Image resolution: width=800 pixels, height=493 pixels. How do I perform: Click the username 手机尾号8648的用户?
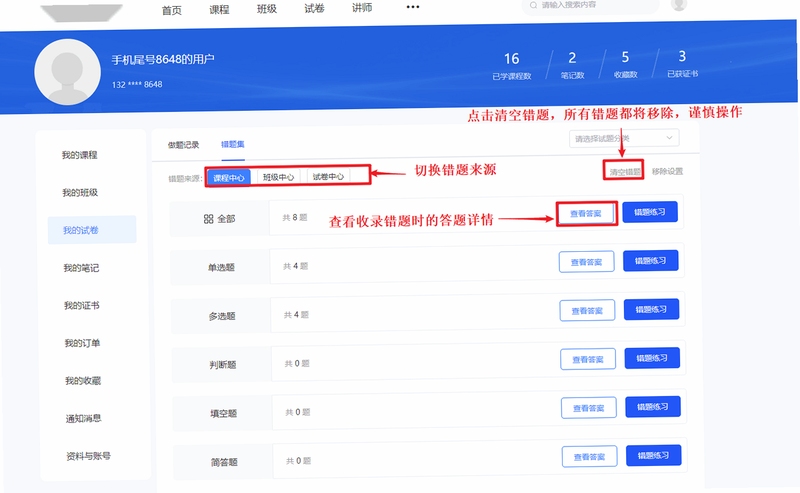point(163,60)
